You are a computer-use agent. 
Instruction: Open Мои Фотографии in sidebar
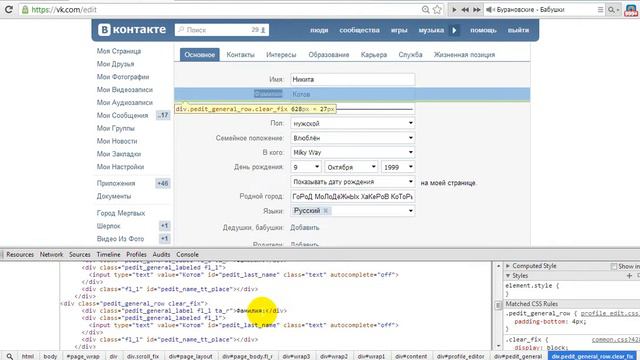(123, 77)
